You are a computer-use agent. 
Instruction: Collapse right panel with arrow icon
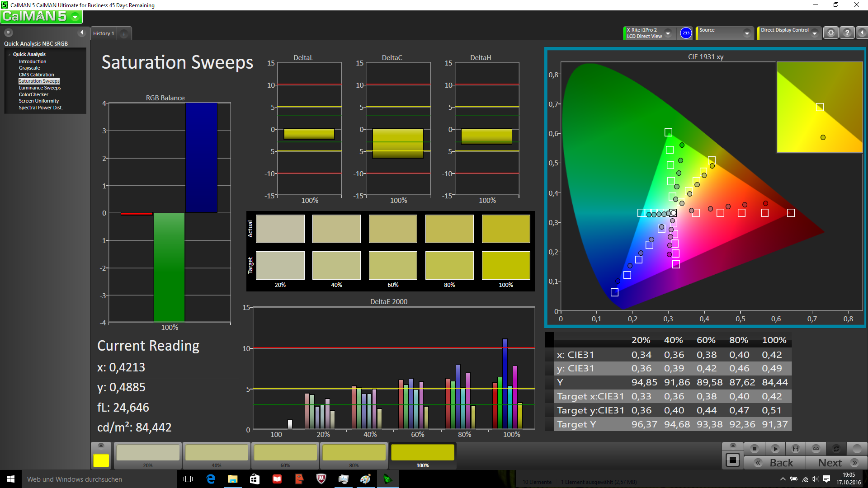pyautogui.click(x=862, y=33)
